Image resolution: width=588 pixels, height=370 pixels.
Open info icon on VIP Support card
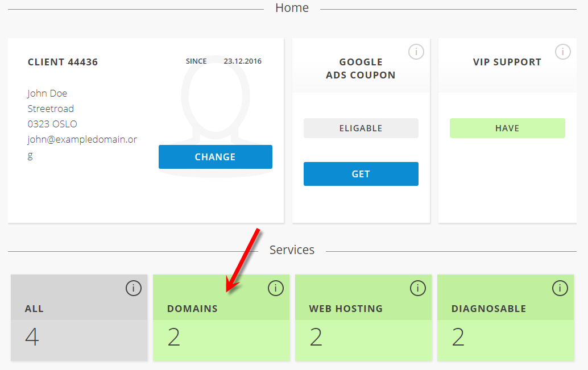562,52
